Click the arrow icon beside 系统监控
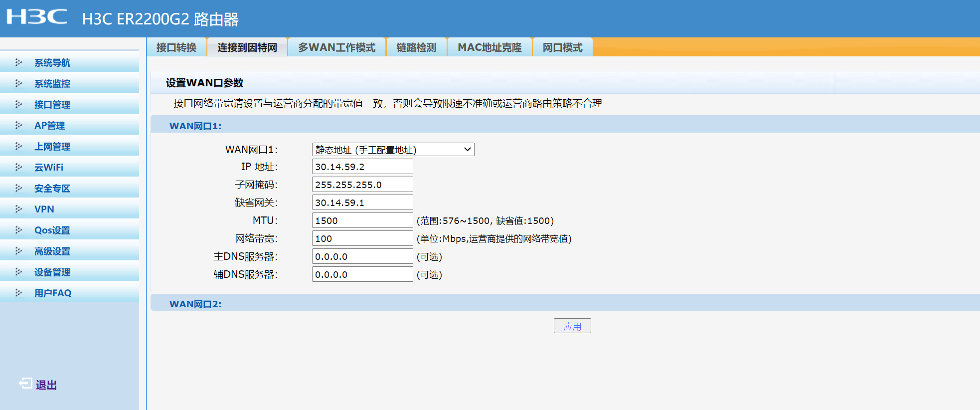This screenshot has width=980, height=410. click(x=19, y=83)
